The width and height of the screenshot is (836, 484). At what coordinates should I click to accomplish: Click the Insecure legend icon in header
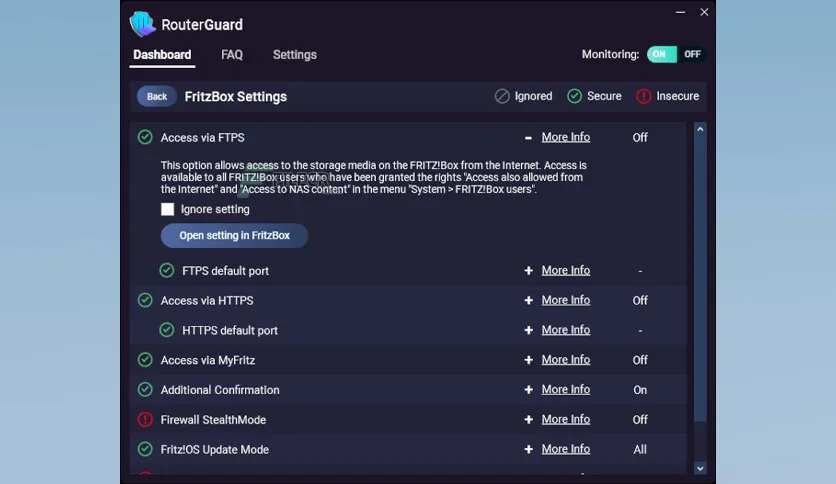pos(644,96)
